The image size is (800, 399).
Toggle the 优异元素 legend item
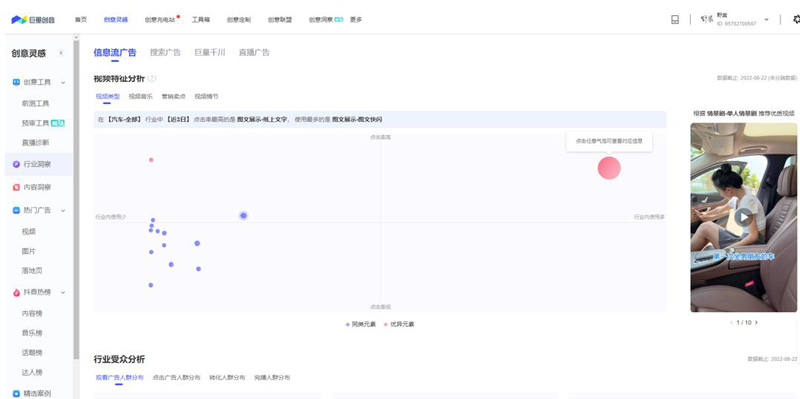click(399, 324)
